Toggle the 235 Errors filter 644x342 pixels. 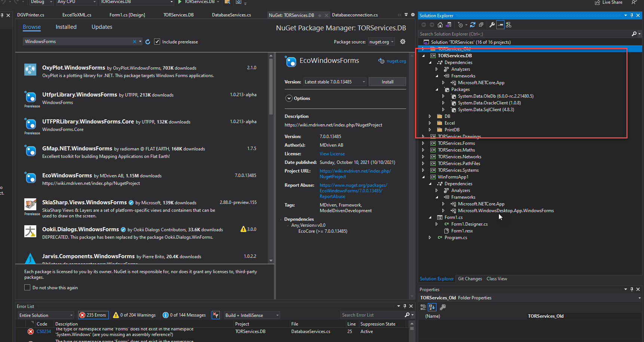[93, 315]
